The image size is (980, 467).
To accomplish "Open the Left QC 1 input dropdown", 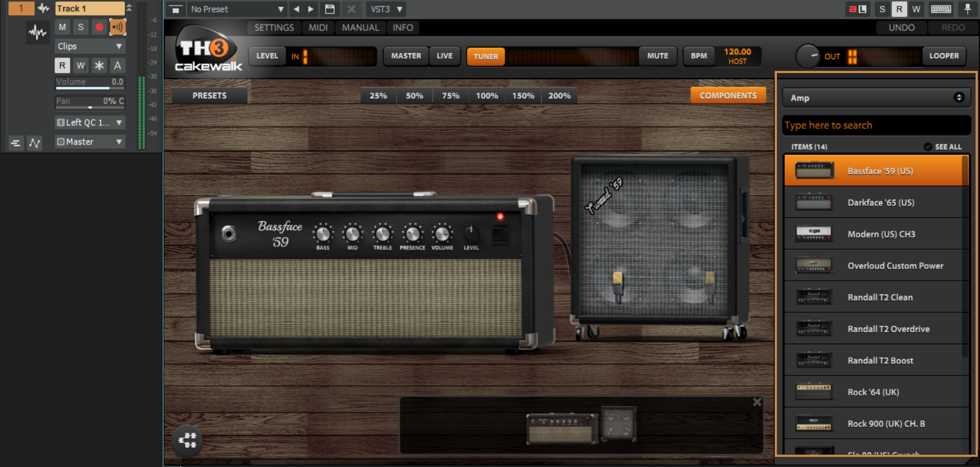I will 90,122.
